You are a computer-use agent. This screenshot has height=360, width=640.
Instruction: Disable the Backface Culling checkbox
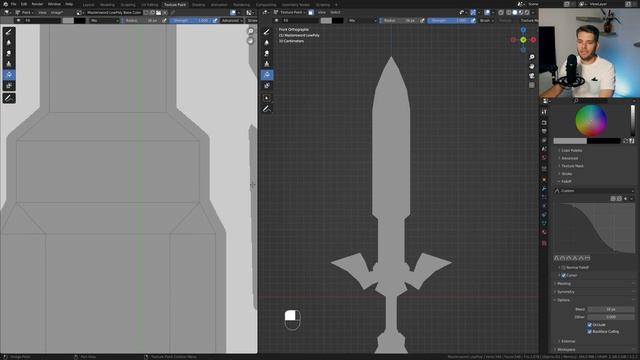click(x=589, y=331)
